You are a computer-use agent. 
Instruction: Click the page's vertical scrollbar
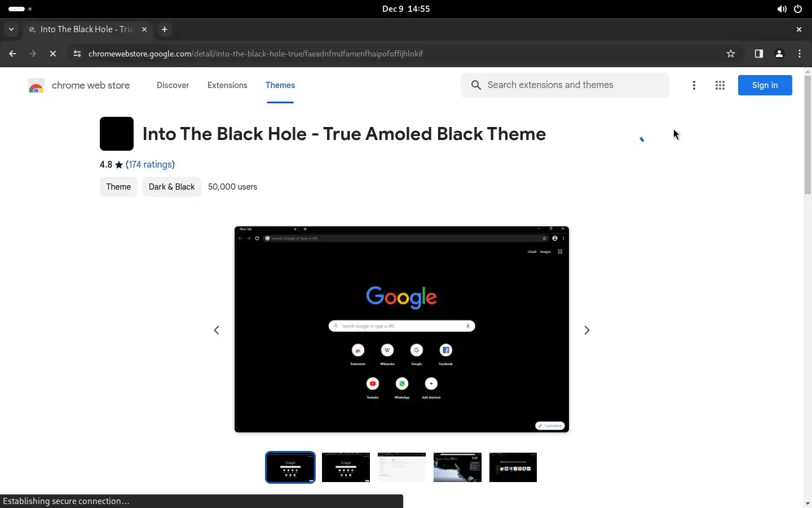807,135
